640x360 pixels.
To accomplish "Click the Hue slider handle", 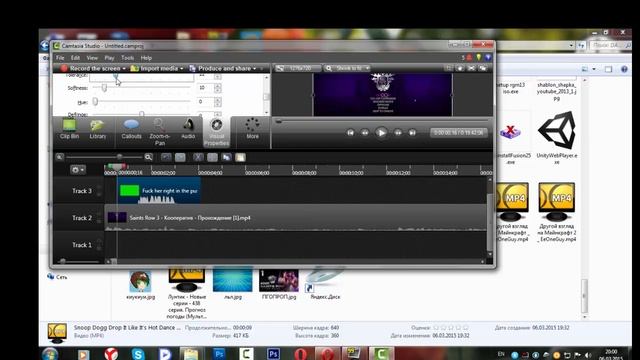I will [x=95, y=101].
